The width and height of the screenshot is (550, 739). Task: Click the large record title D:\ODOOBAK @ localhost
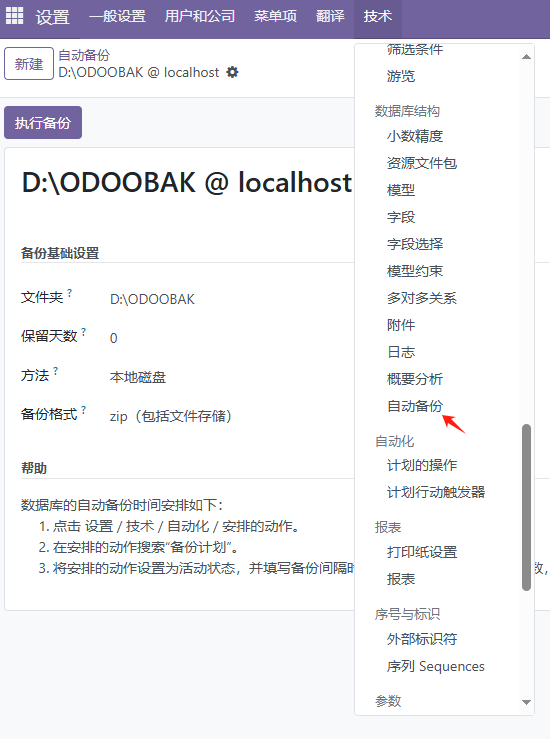187,182
